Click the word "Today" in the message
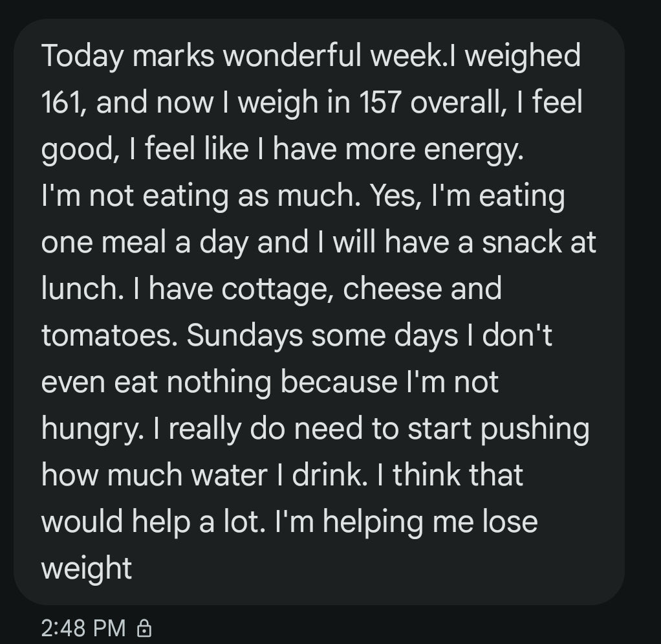Viewport: 661px width, 644px height. click(x=82, y=58)
